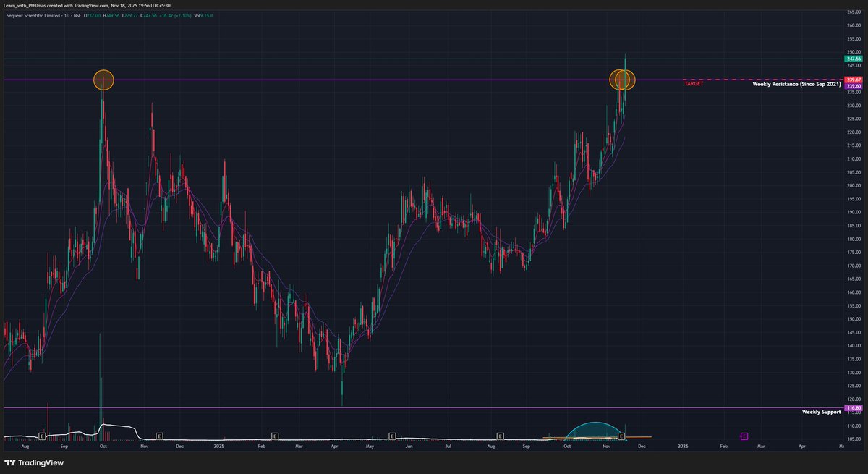Click the 150.00 price axis label
The image size is (868, 474).
[x=854, y=319]
